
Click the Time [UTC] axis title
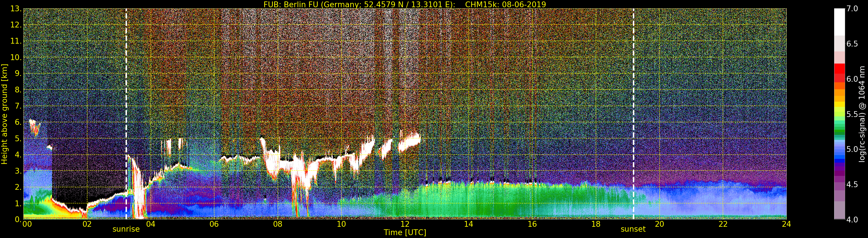[x=405, y=232]
